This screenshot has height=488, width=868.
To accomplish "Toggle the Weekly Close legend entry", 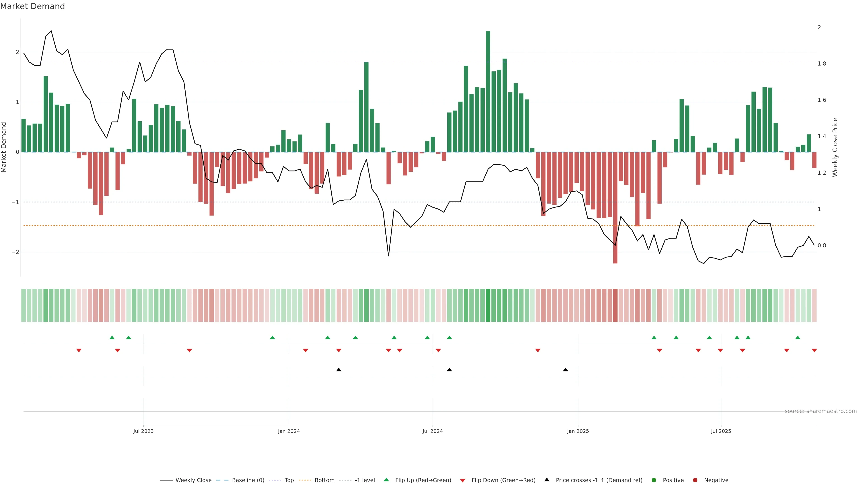I will [x=193, y=480].
